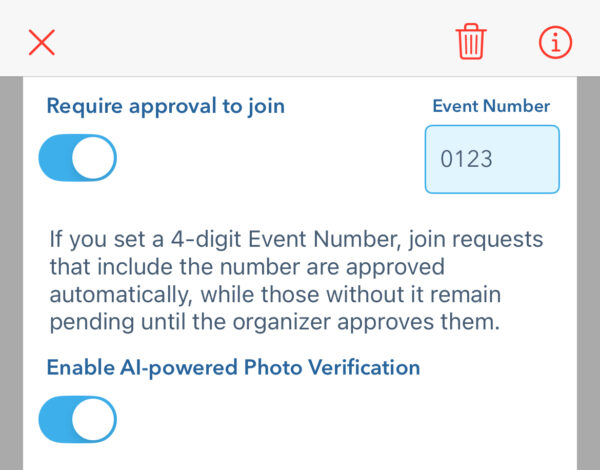Disable the AI-powered Photo Verification switch
The width and height of the screenshot is (600, 470).
click(78, 420)
